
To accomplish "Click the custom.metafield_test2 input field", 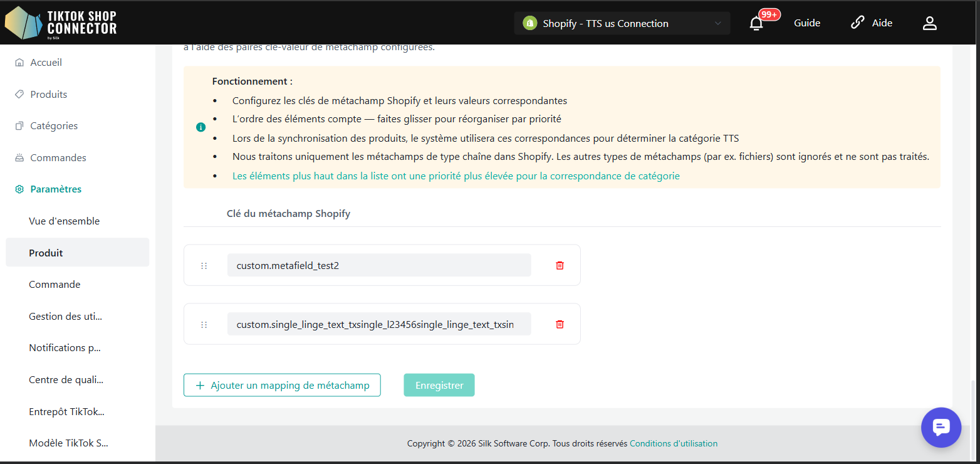I will [x=378, y=265].
